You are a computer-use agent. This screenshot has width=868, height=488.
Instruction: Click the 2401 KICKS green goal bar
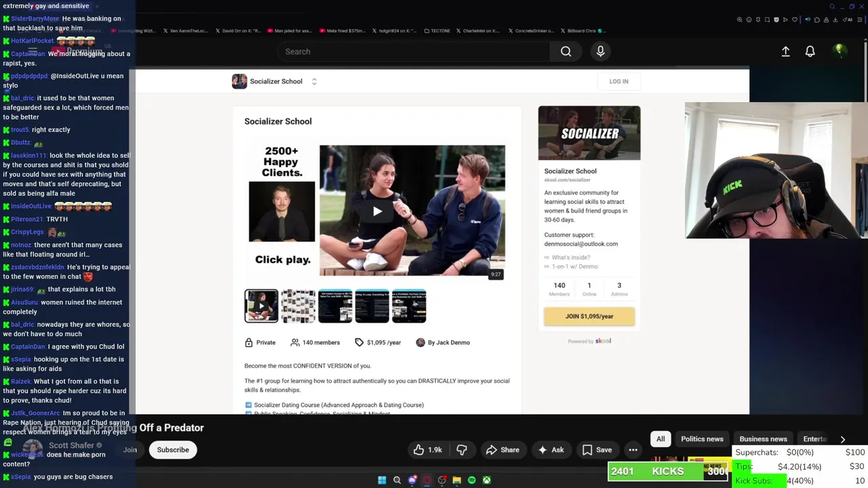point(668,472)
